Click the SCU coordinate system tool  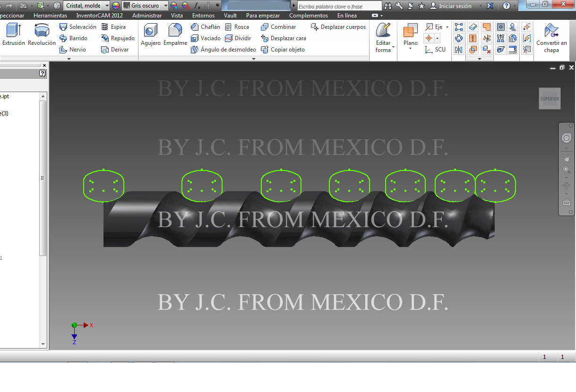point(435,50)
